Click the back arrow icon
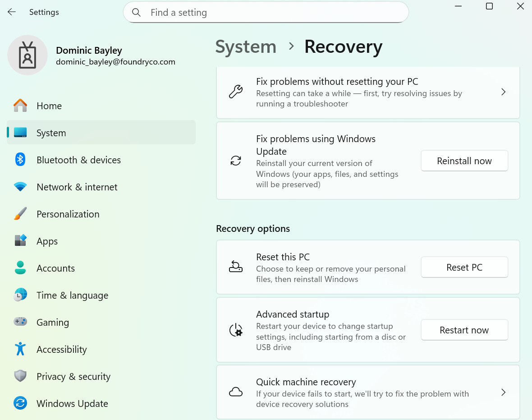Viewport: 532px width, 420px height. tap(12, 12)
